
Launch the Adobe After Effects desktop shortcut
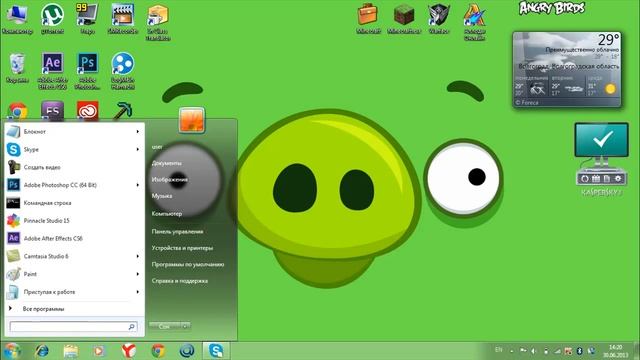52,71
